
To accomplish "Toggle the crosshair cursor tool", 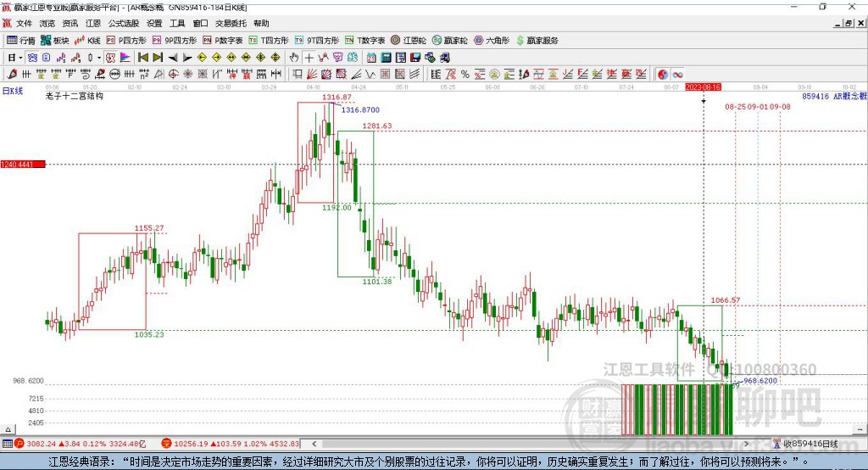I will coord(309,58).
